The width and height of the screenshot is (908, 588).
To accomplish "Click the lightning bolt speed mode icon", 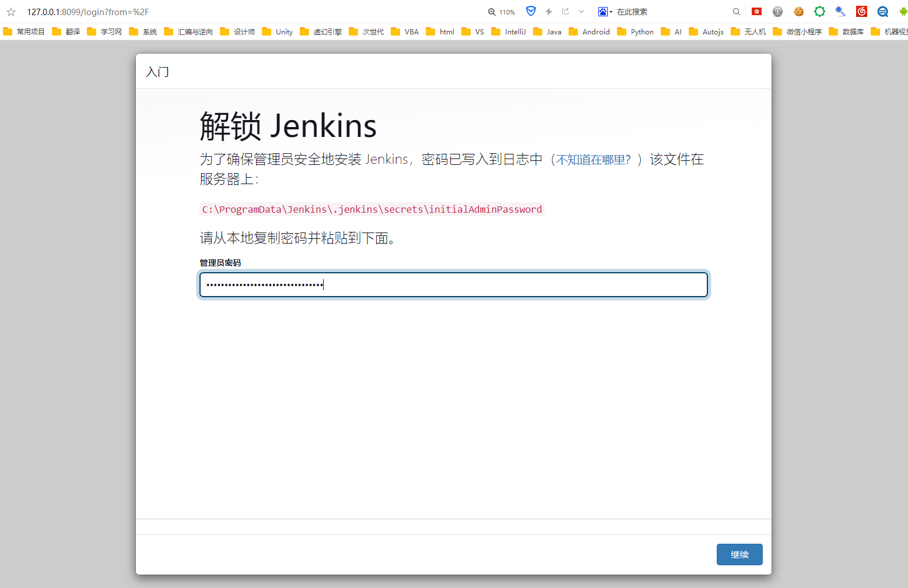I will click(549, 12).
